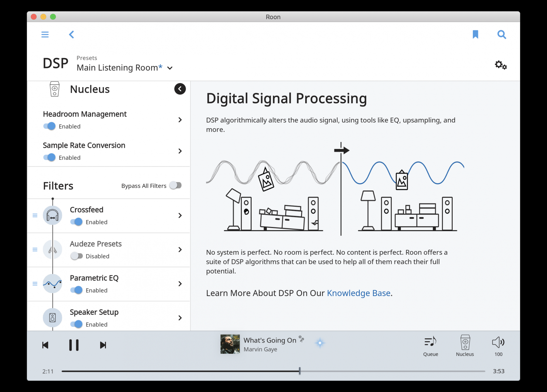This screenshot has height=392, width=547.
Task: Disable Speaker Setup filter
Action: (77, 324)
